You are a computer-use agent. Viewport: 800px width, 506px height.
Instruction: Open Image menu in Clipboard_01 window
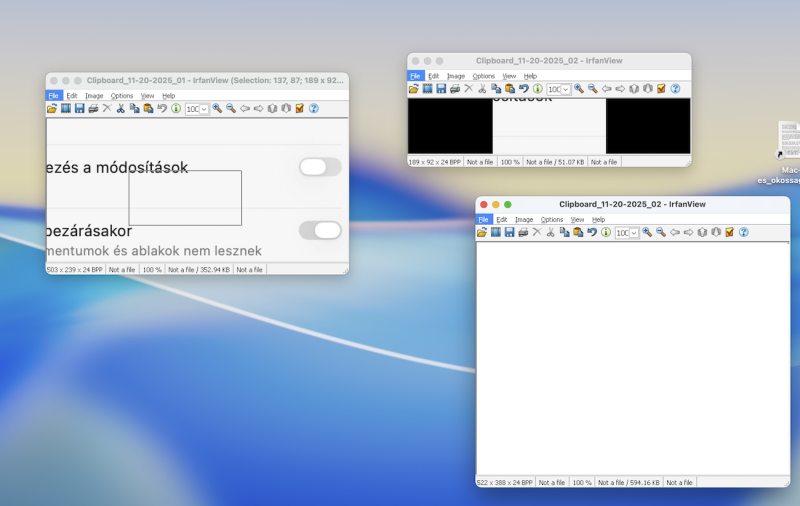tap(94, 95)
